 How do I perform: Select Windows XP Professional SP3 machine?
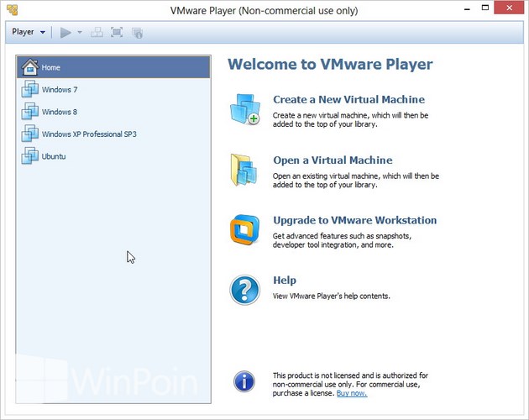[x=113, y=134]
